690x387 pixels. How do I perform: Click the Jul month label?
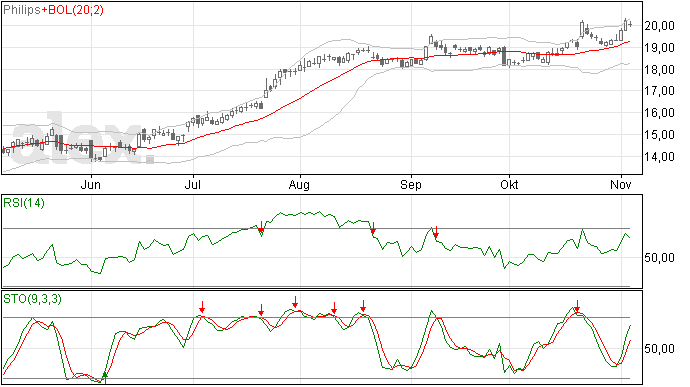pos(193,185)
